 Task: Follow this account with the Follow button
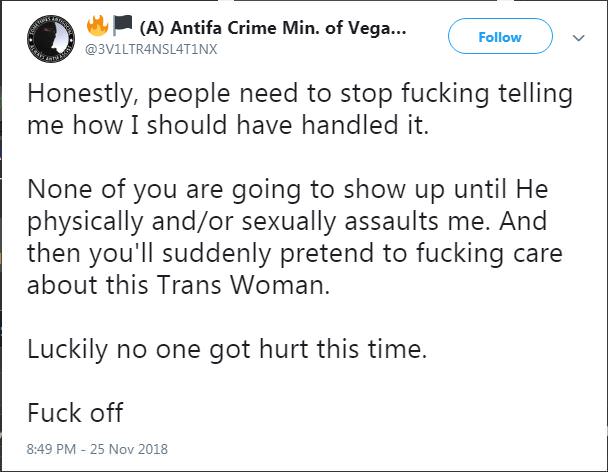tap(500, 36)
